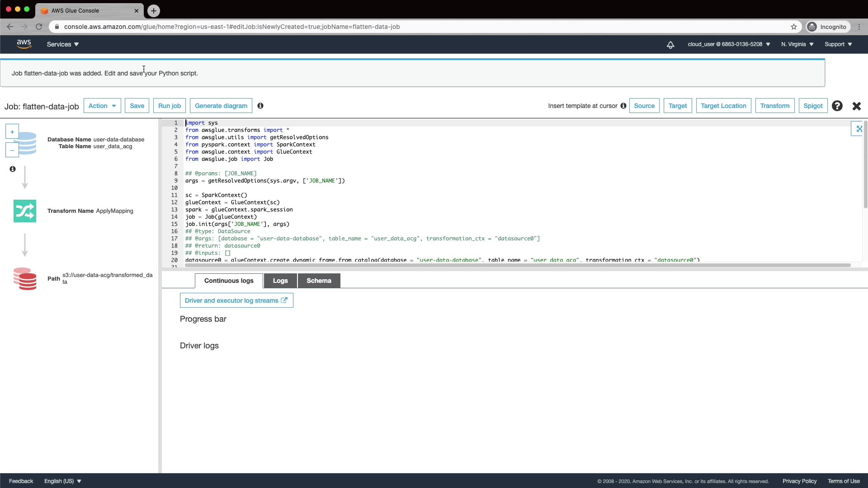Open the Action dropdown menu
The image size is (868, 488).
point(102,106)
